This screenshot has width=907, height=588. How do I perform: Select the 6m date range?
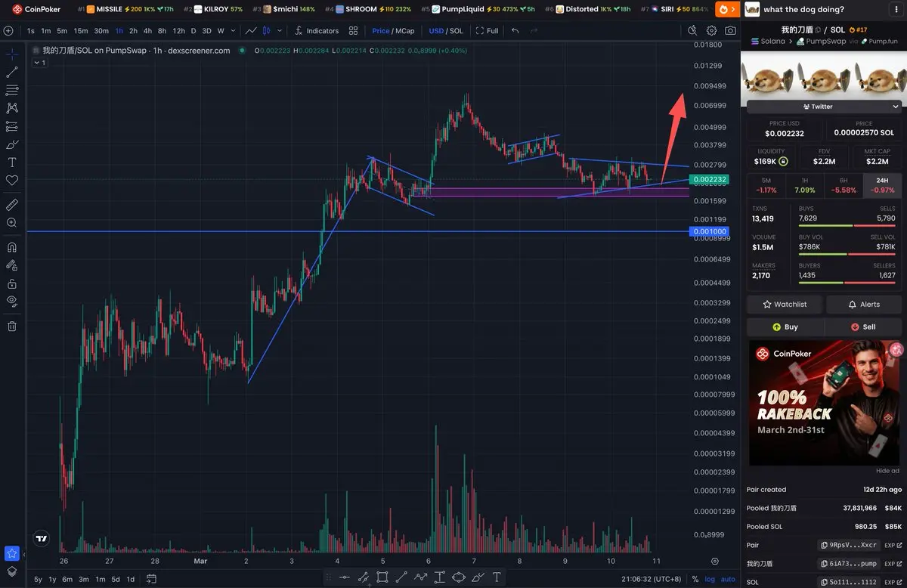(x=67, y=579)
